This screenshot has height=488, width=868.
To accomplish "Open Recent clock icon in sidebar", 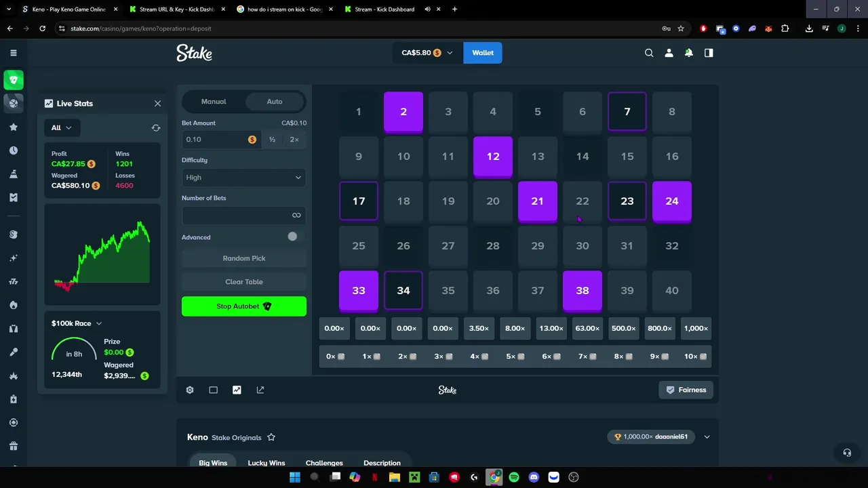I will 13,150.
